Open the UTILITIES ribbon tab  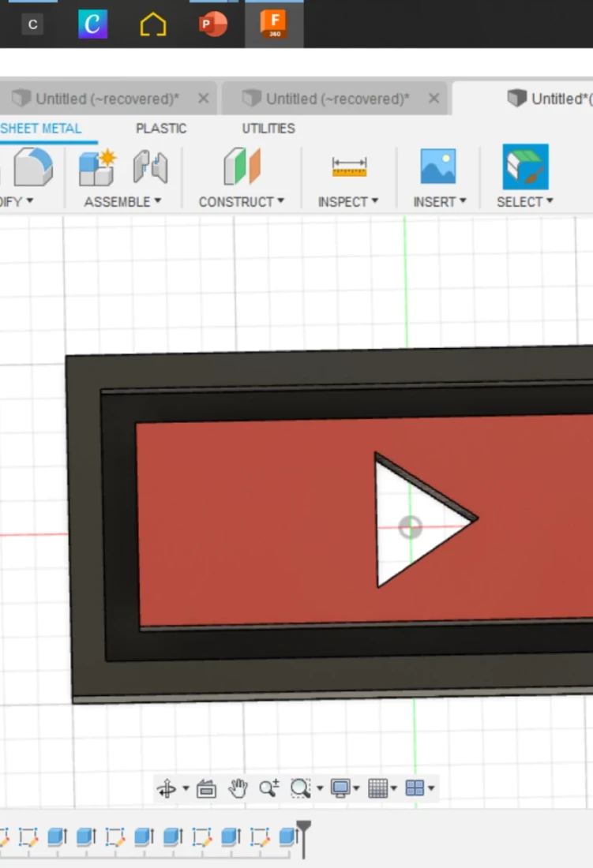[268, 129]
